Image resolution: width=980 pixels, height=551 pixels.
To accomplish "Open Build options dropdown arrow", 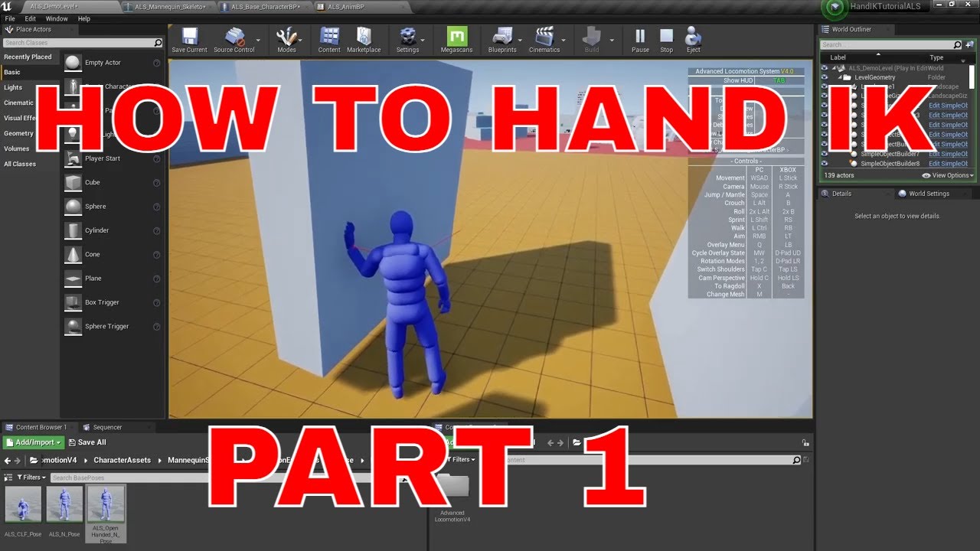I will pos(612,39).
